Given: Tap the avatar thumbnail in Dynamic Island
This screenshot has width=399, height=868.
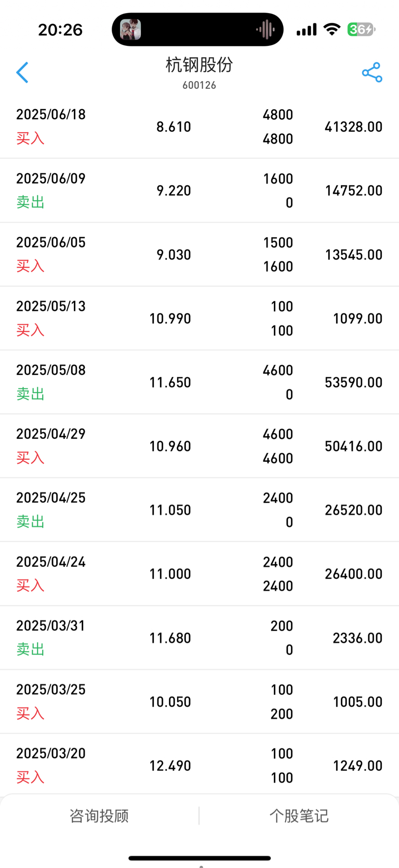Looking at the screenshot, I should (130, 30).
